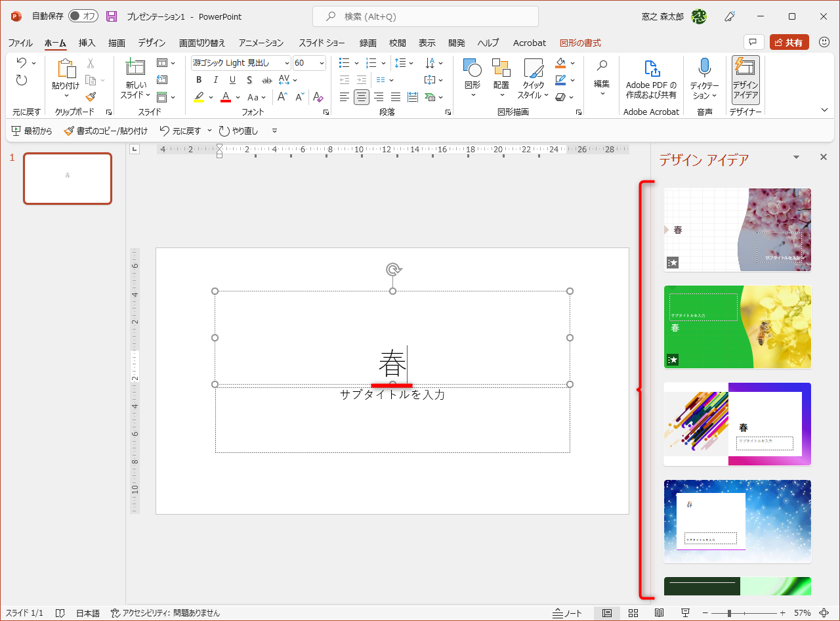
Task: Open the スライド ショー tab
Action: click(322, 43)
